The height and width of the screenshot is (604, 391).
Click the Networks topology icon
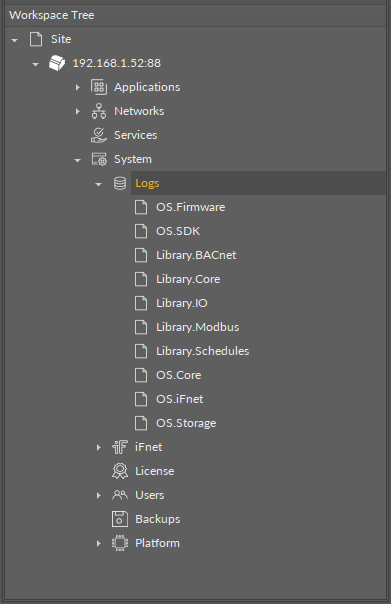pos(99,111)
